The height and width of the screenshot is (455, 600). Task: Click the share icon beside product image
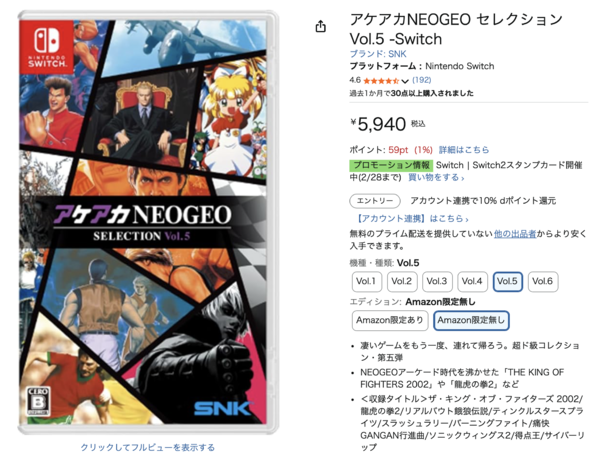(x=321, y=26)
